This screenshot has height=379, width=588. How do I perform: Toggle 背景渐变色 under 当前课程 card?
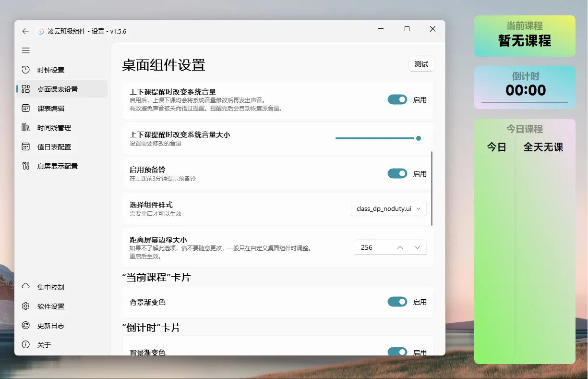point(397,302)
